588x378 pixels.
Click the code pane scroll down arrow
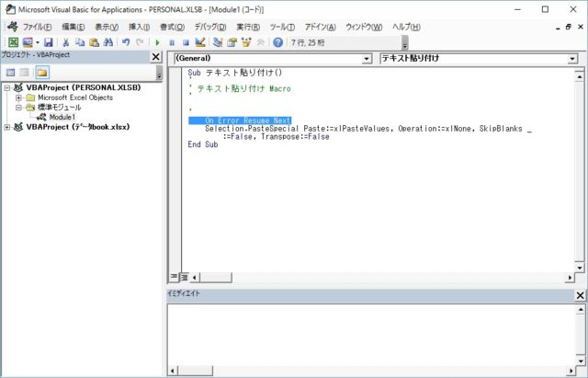580,268
